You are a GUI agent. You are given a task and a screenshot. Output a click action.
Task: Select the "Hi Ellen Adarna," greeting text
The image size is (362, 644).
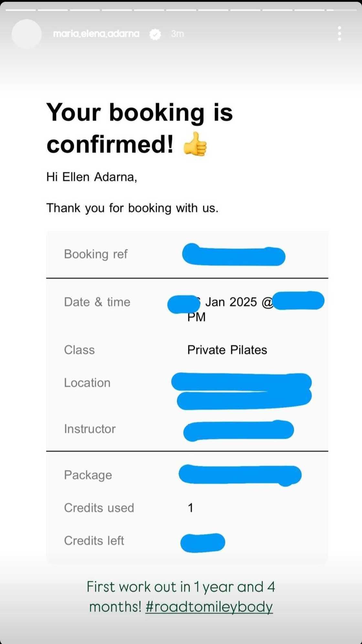(x=92, y=177)
